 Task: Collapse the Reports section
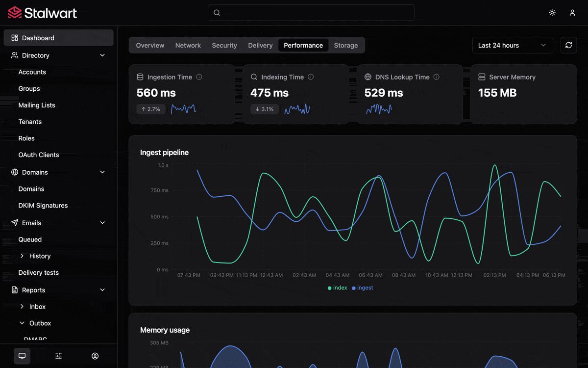tap(102, 290)
